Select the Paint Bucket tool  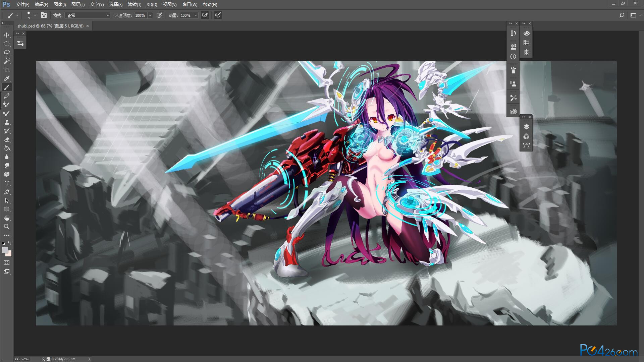coord(7,148)
